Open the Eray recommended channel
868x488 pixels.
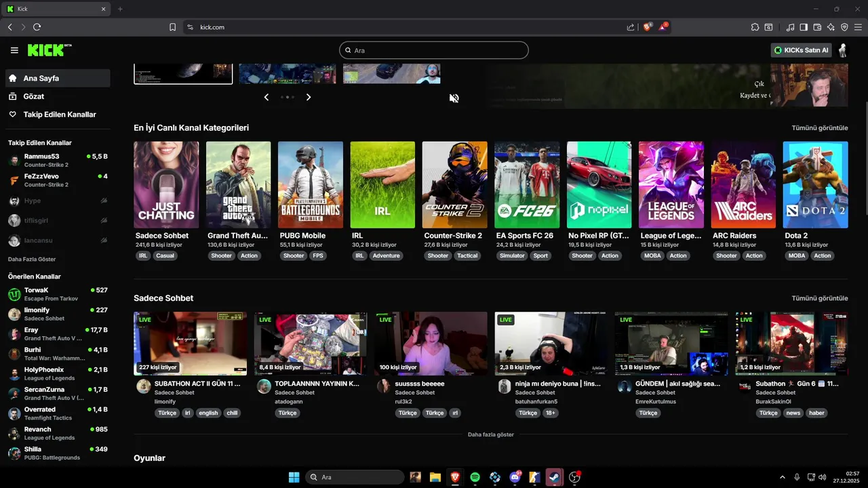point(58,333)
